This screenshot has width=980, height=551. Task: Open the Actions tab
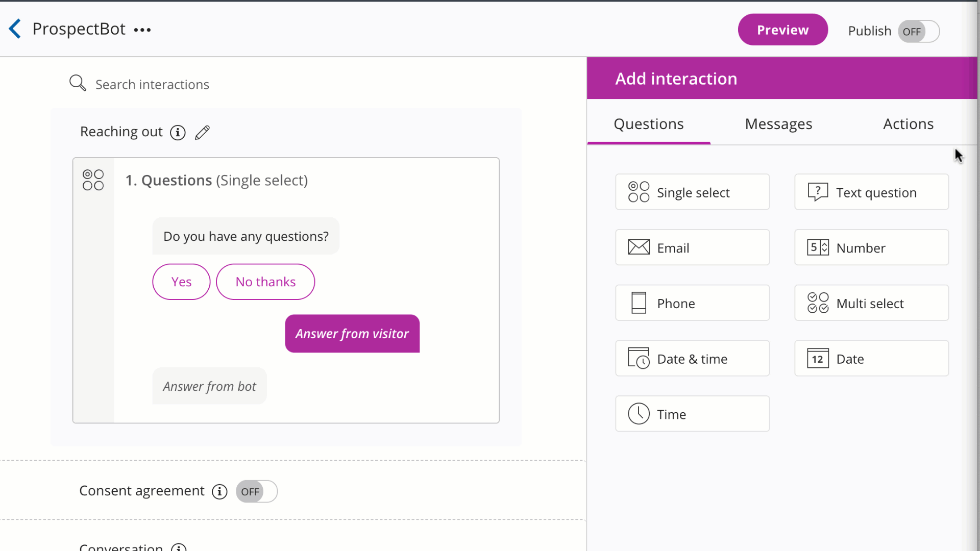[908, 124]
